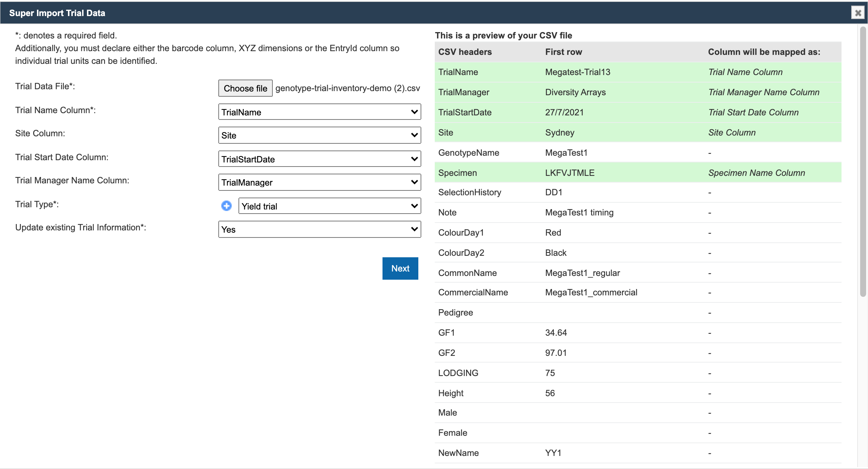Click the filename genotype-trial-inventory-demo (2).csv

click(x=347, y=88)
